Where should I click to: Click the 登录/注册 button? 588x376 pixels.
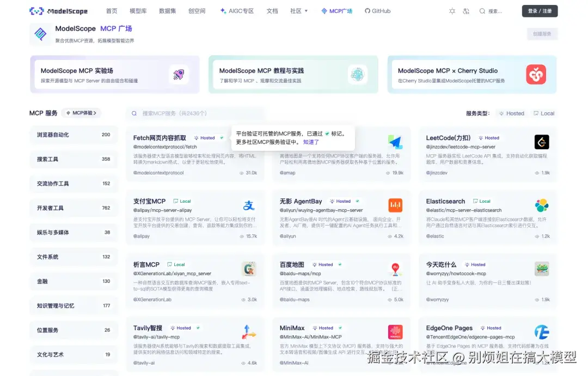(x=540, y=10)
